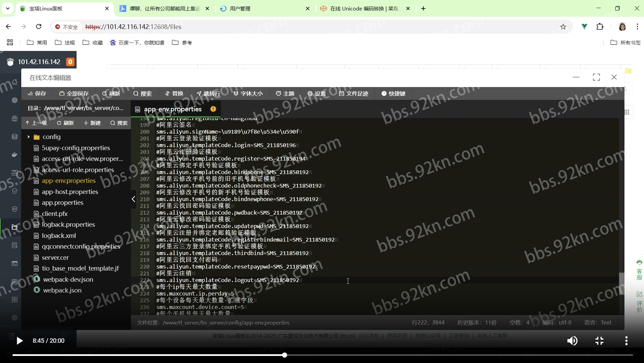Image resolution: width=644 pixels, height=363 pixels.
Task: Toggle fullscreen of the online text editor
Action: (x=596, y=77)
